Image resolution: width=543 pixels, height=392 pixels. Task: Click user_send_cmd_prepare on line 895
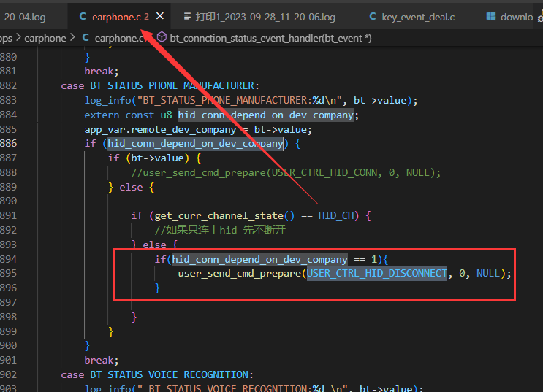(240, 274)
